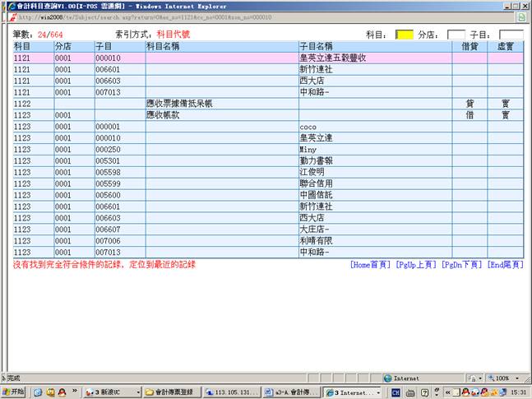The width and height of the screenshot is (532, 399).
Task: Go to previous page with PgUp上頁
Action: [415, 265]
